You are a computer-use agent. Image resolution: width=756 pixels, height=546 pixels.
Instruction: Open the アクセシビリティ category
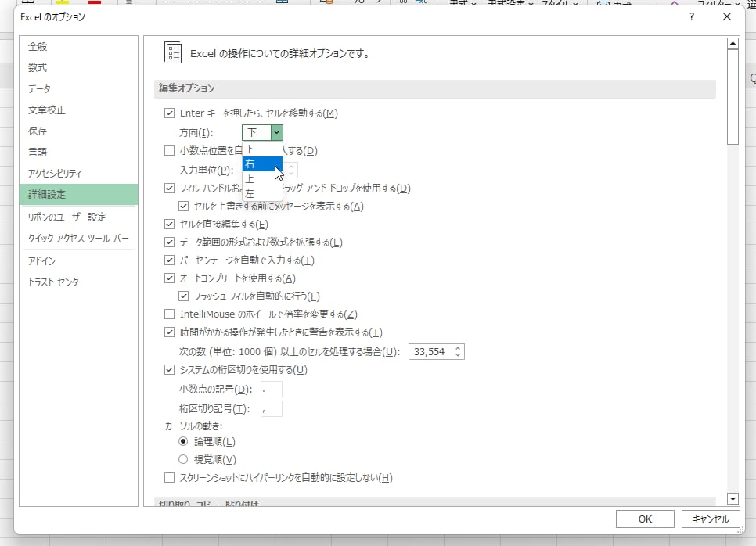click(x=78, y=174)
